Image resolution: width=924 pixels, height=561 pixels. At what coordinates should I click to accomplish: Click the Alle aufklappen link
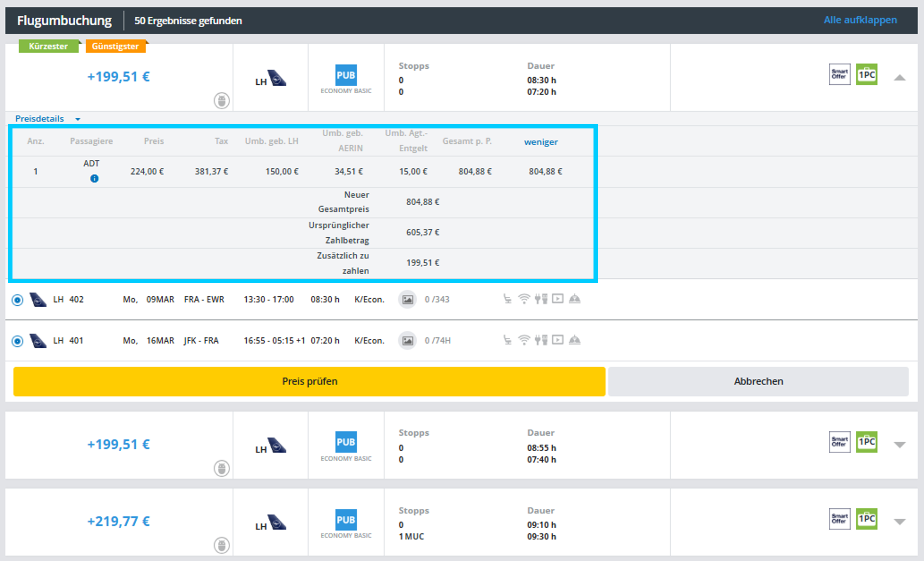(x=860, y=20)
